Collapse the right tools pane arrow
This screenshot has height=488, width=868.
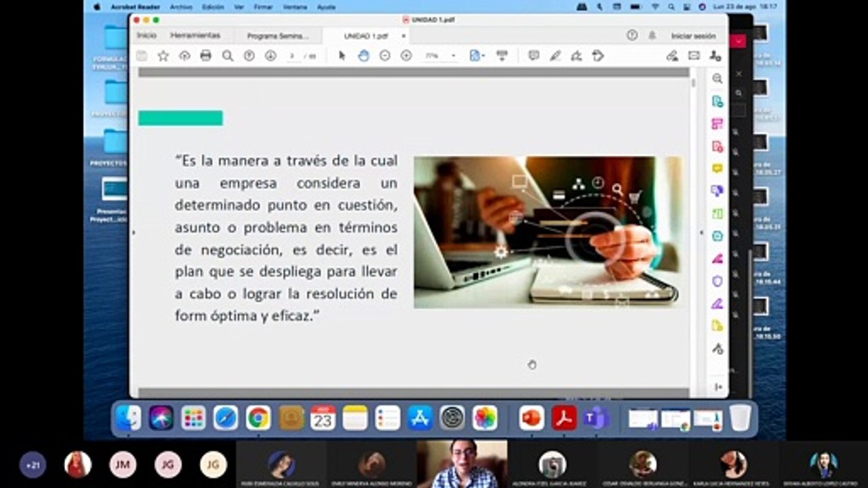click(x=702, y=232)
